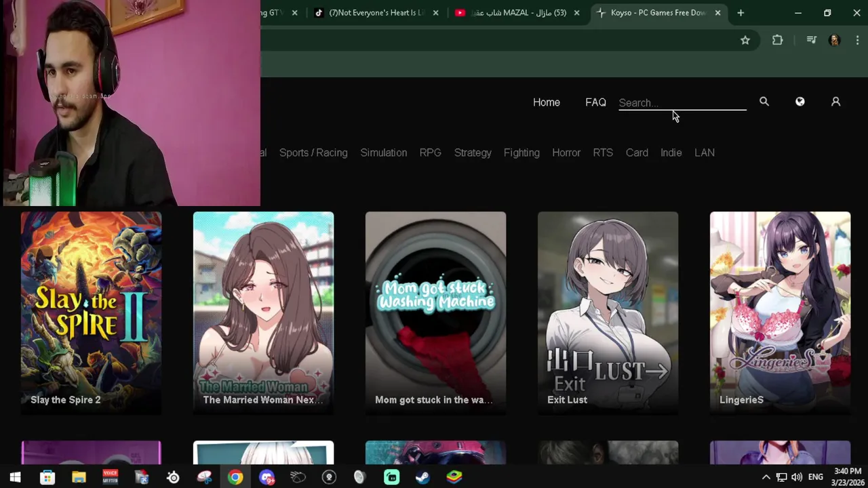Screen dimensions: 868x488
Task: Select the Indie category
Action: [671, 152]
